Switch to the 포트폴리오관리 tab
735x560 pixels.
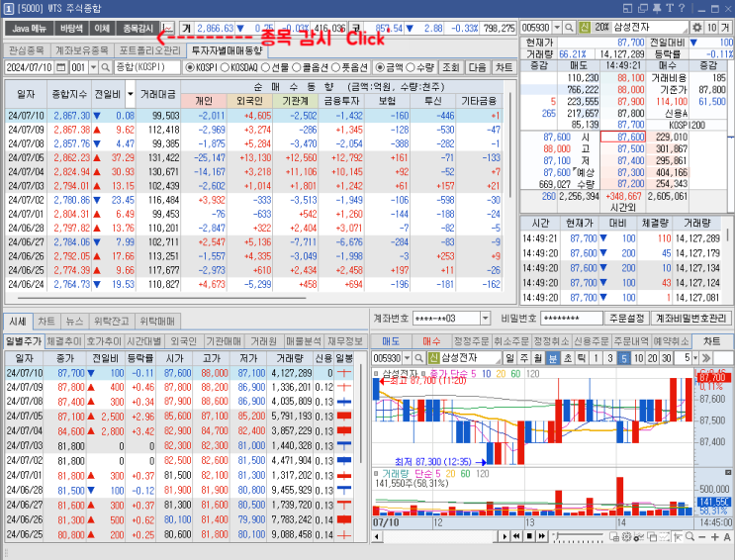(x=149, y=49)
